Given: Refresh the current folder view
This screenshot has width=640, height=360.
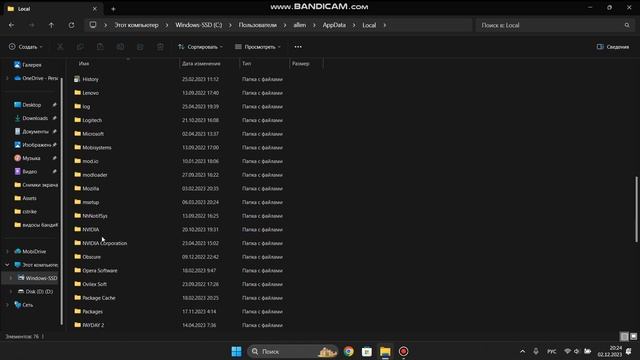Looking at the screenshot, I should [71, 25].
